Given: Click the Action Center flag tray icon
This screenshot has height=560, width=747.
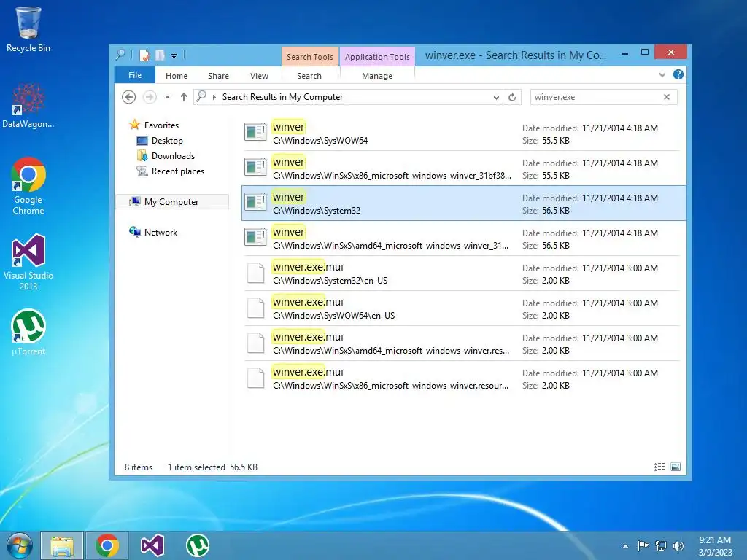Looking at the screenshot, I should point(643,545).
